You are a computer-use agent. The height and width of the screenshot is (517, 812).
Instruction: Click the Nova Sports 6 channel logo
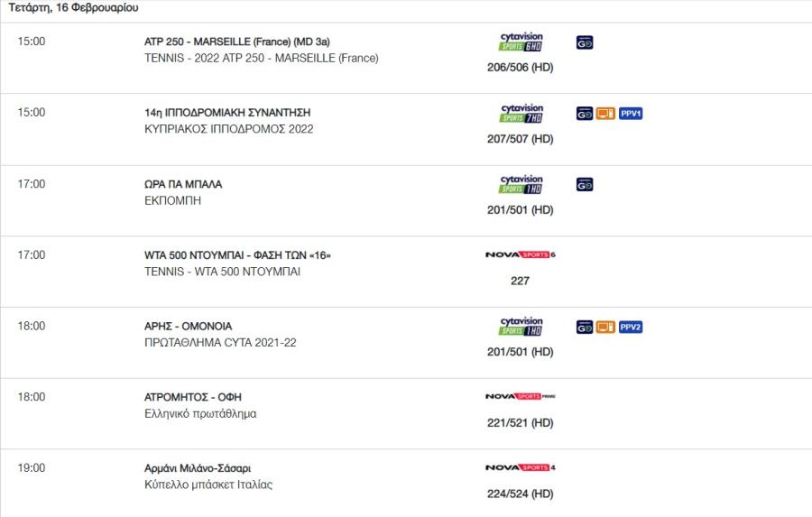pos(521,254)
